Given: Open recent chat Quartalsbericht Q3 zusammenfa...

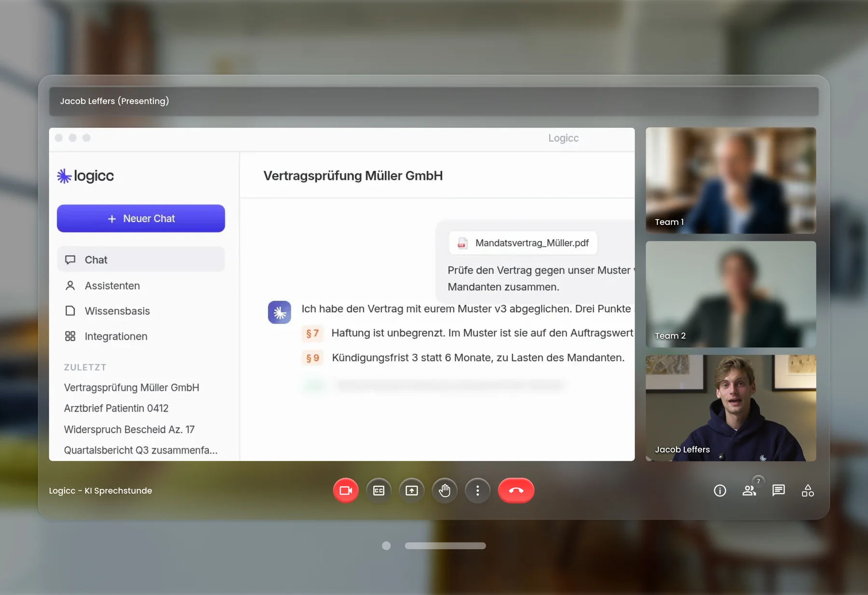Looking at the screenshot, I should (141, 450).
